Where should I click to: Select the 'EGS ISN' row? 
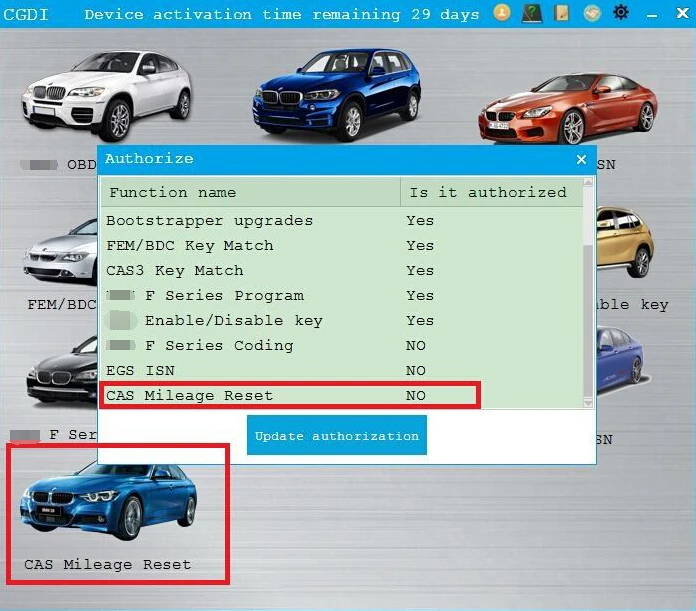341,370
